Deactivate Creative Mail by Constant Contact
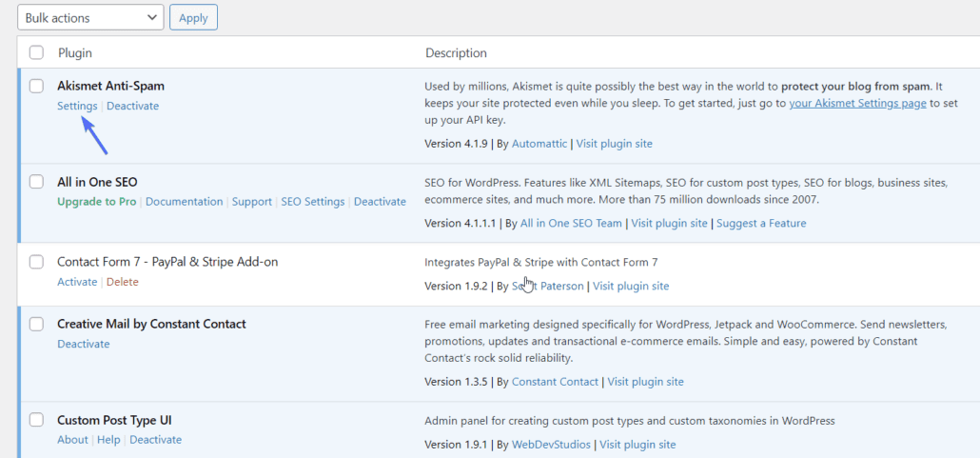The height and width of the screenshot is (458, 980). 83,344
